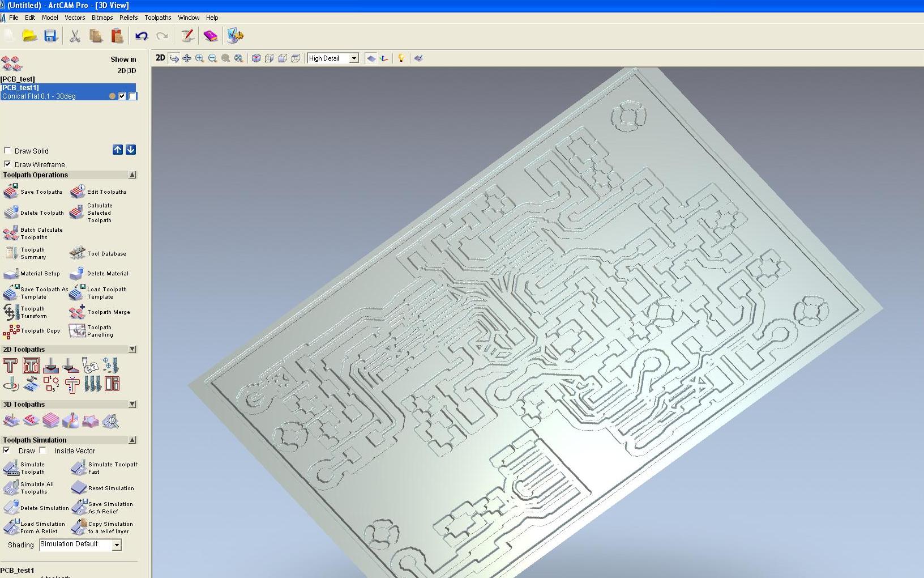Screen dimensions: 924x578
Task: Select the drilling holes 2D toolpath icon
Action: [111, 365]
